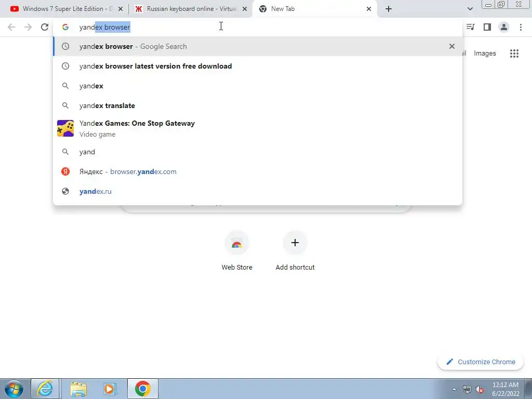Toggle the side panel icon
The image size is (532, 399).
click(487, 27)
